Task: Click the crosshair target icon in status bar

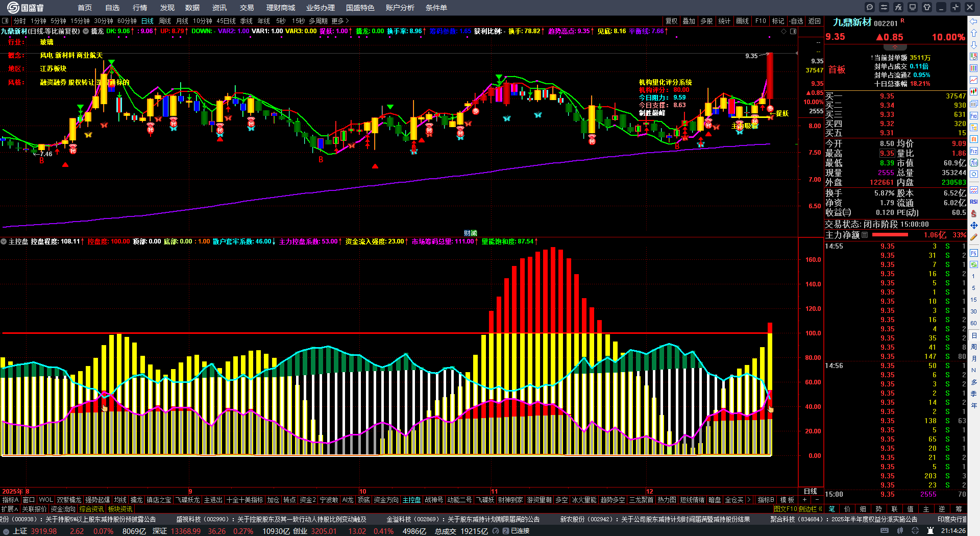Action: click(x=915, y=531)
